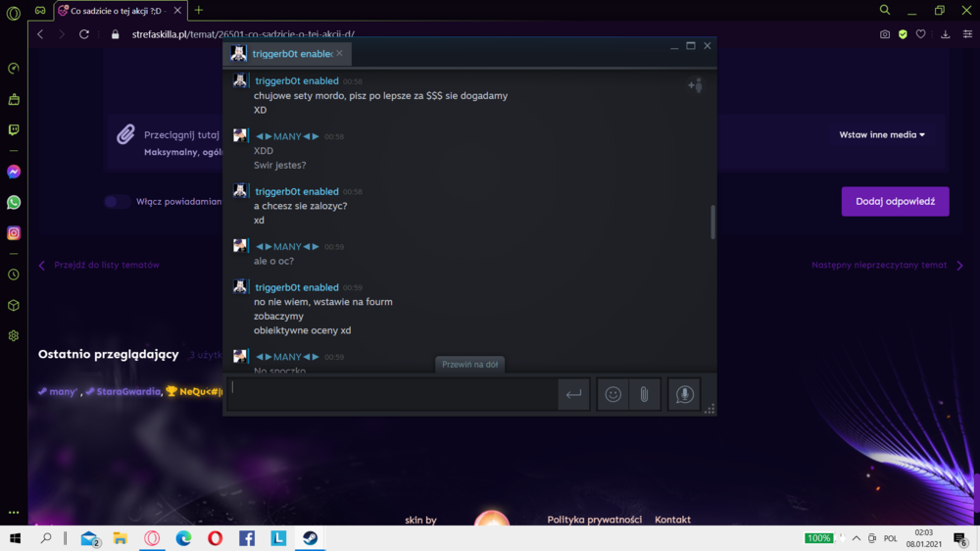Switch to Opera GX on the taskbar

click(x=152, y=538)
